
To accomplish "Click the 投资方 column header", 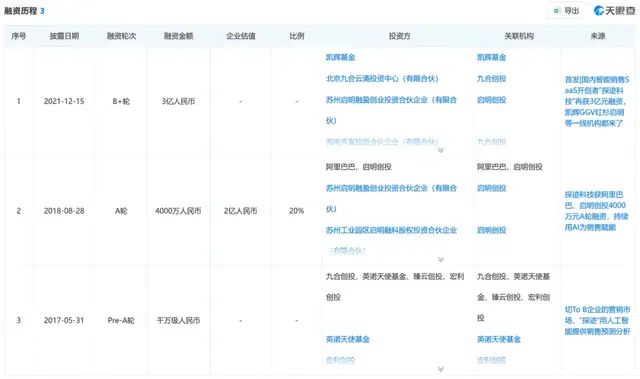I will coord(400,36).
